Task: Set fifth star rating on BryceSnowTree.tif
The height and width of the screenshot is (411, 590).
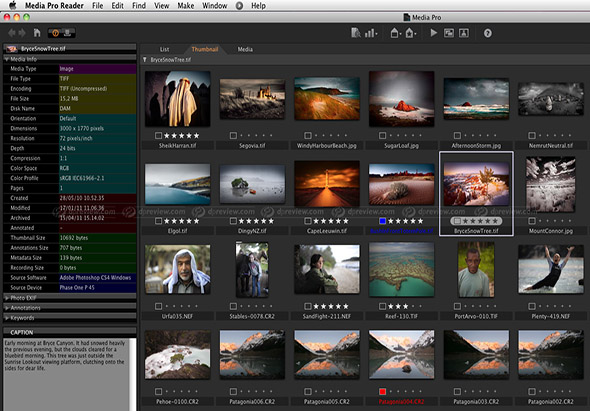Action: (495, 221)
